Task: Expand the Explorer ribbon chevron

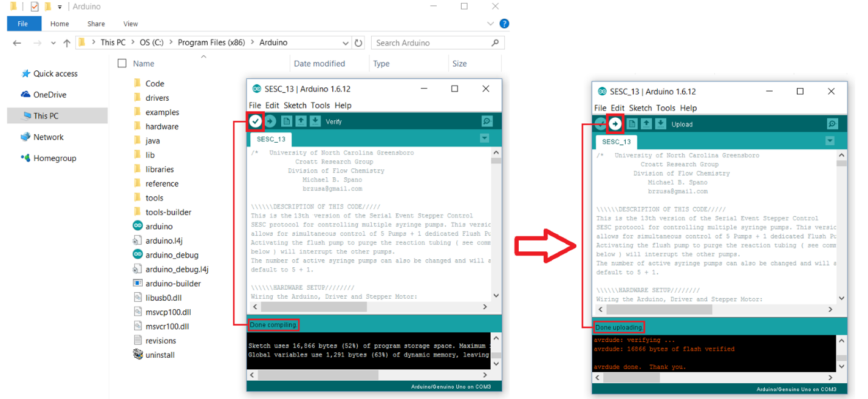Action: pos(491,24)
